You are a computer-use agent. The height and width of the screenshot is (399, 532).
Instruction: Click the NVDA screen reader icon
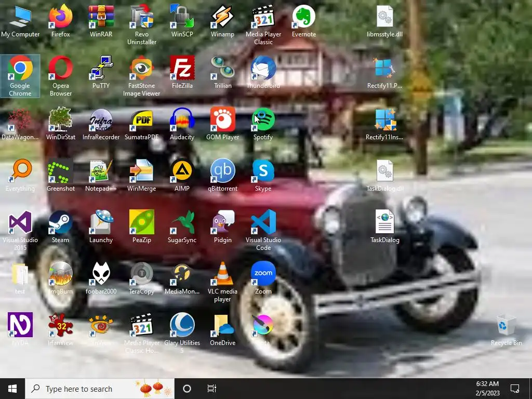(20, 326)
